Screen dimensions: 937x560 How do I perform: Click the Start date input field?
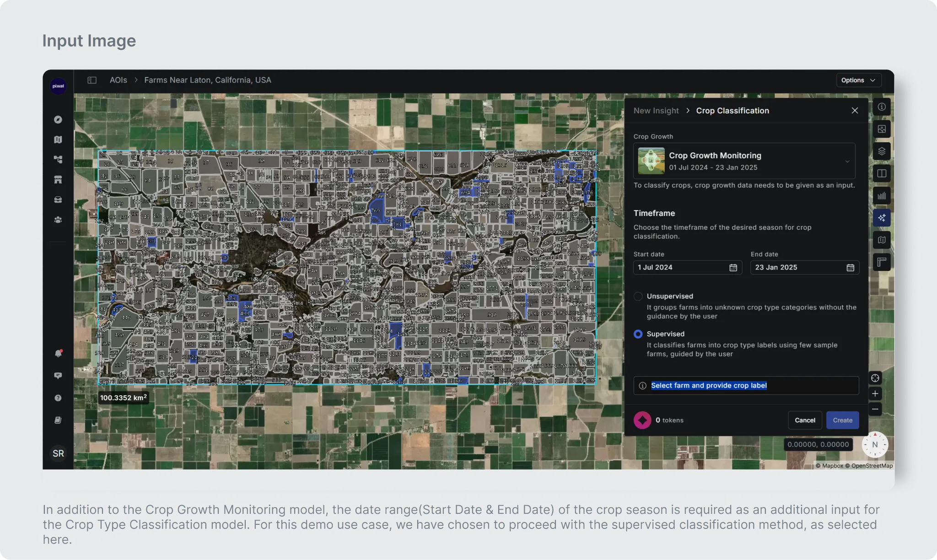[681, 268]
